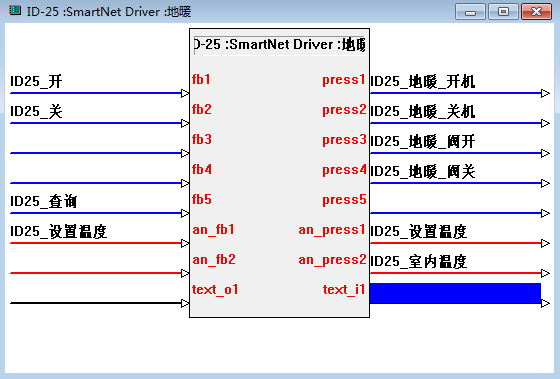
Task: Click the window icon in title bar
Action: (15, 11)
